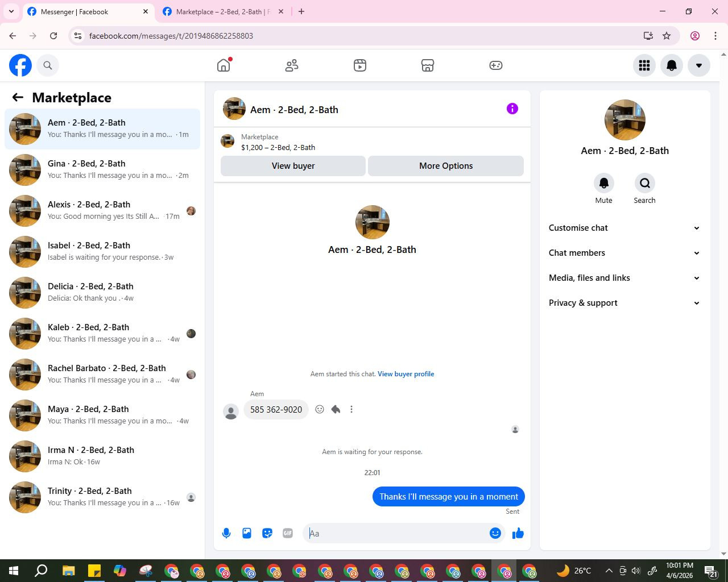Show hidden system tray icons
This screenshot has height=582, width=728.
click(x=609, y=571)
